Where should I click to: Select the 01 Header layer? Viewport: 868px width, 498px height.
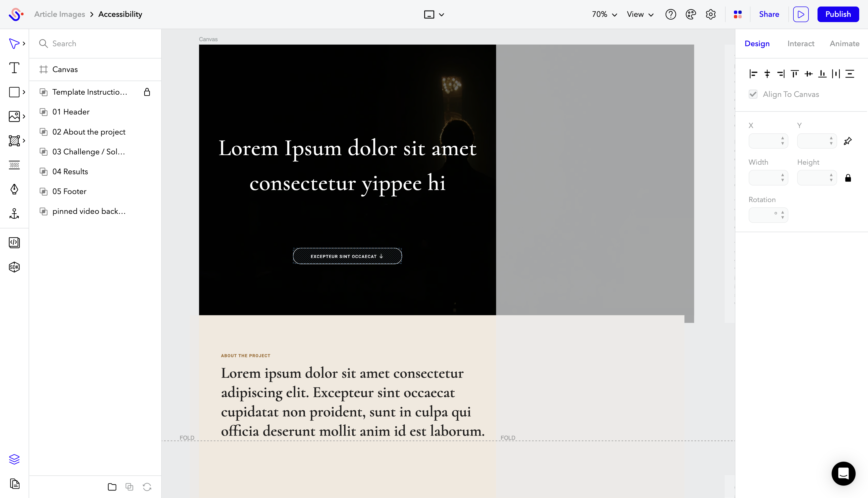95,112
